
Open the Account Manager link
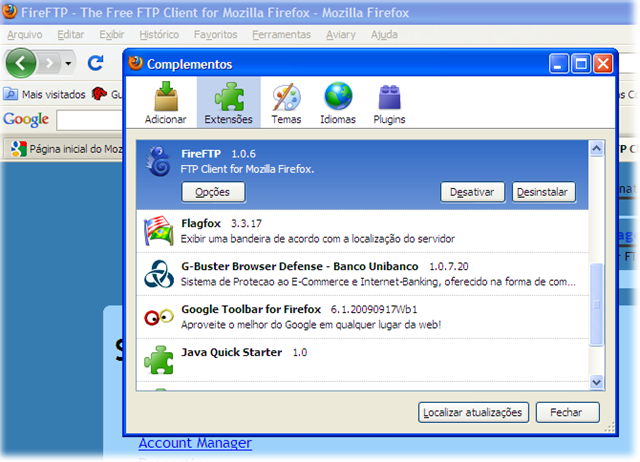point(195,442)
